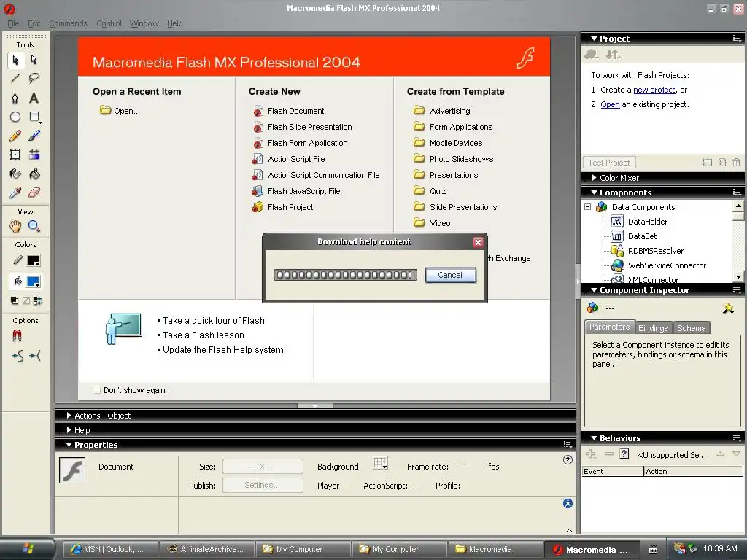Open the Window menu

coord(144,23)
